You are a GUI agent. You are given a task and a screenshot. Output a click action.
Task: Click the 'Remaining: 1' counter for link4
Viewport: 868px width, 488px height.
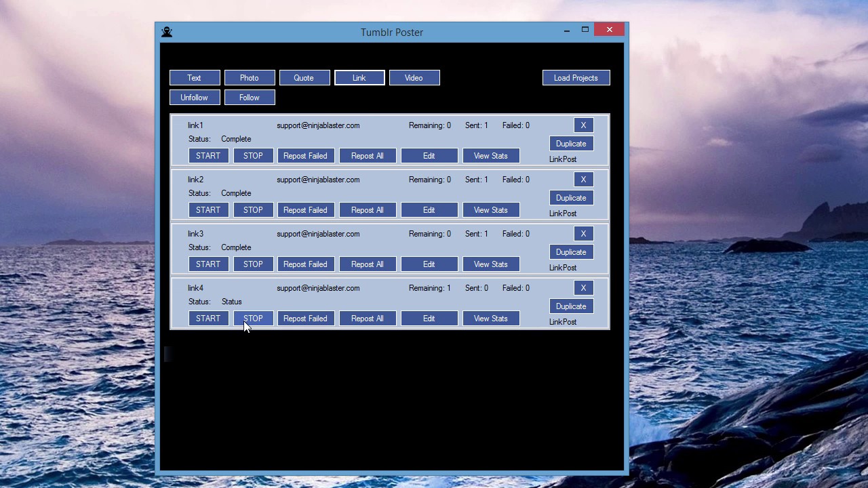(x=429, y=288)
